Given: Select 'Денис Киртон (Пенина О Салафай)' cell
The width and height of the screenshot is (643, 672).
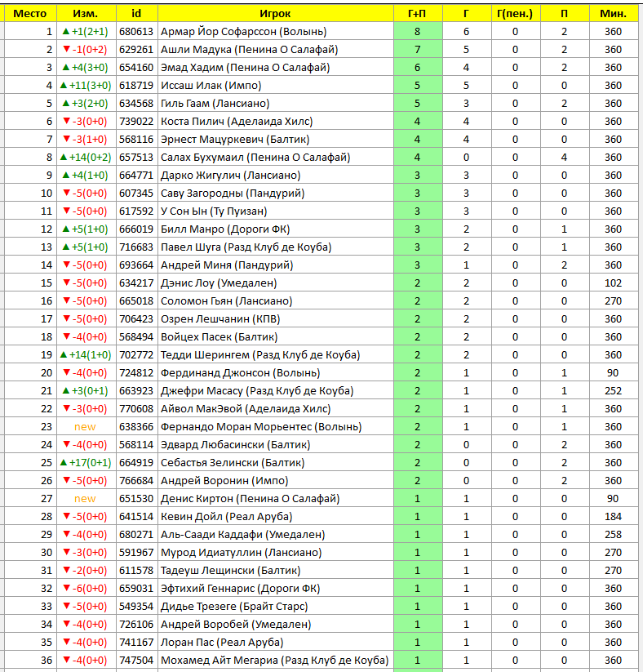Looking at the screenshot, I should click(x=276, y=499).
